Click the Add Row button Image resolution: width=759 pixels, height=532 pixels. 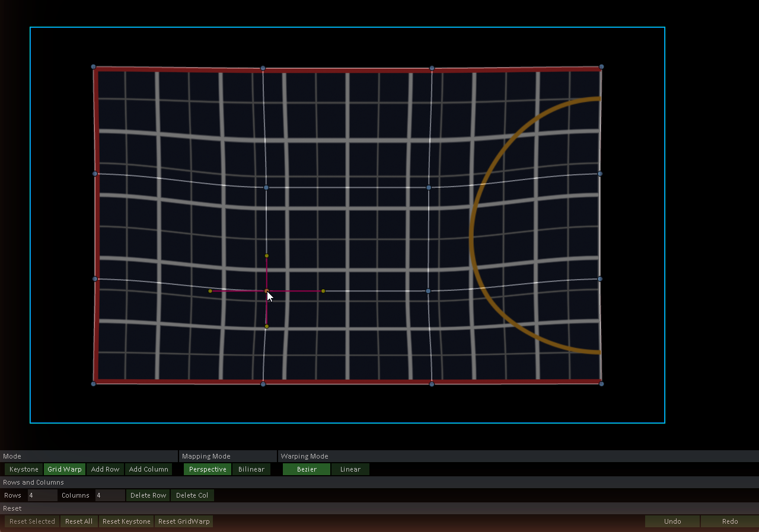105,469
